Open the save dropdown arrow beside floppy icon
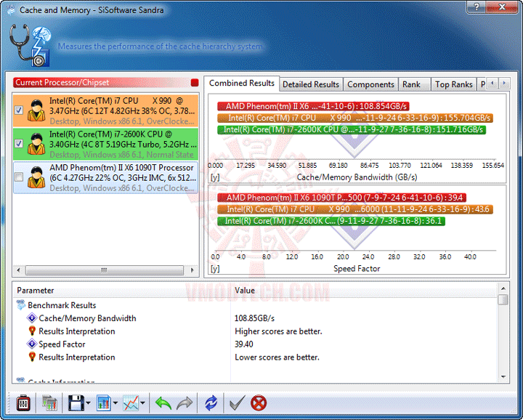The image size is (523, 420). click(x=88, y=403)
